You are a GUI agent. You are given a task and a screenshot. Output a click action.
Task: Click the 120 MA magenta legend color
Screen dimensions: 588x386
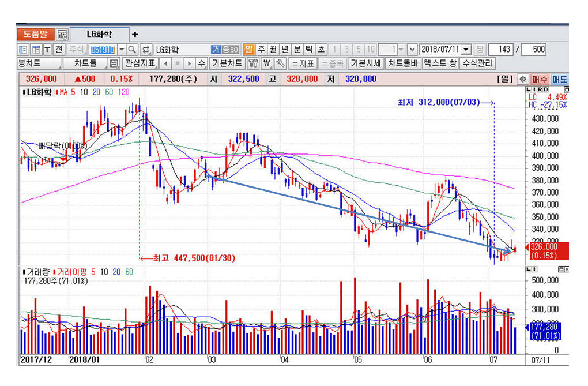(123, 92)
